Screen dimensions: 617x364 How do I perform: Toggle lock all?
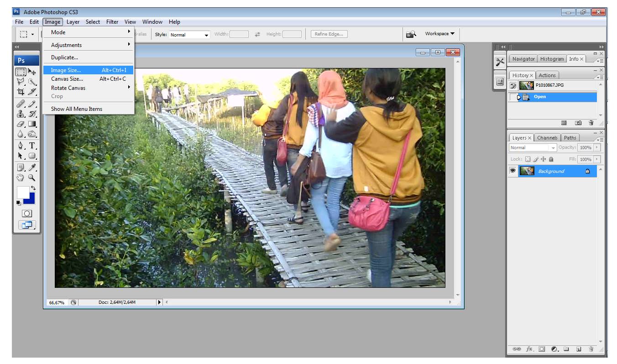[x=551, y=159]
